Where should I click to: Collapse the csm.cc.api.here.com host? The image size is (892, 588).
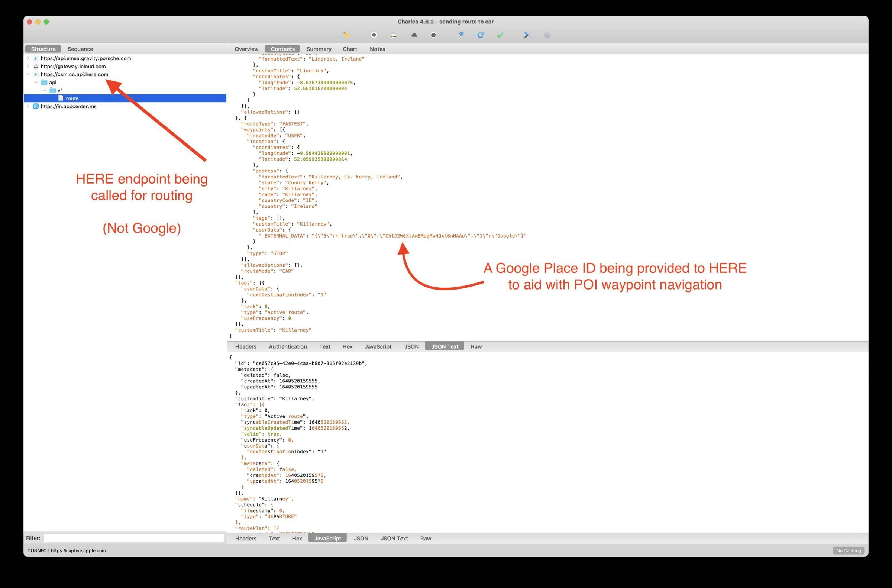pyautogui.click(x=28, y=74)
